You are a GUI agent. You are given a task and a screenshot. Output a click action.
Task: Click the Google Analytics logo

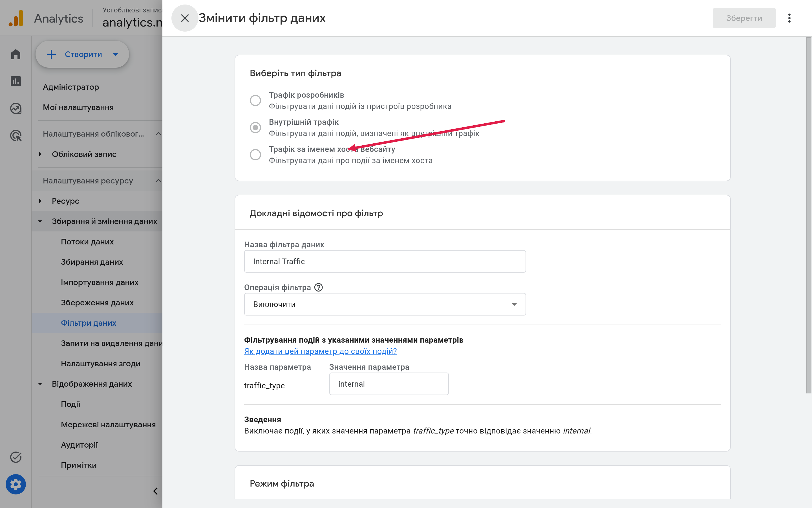(x=16, y=18)
